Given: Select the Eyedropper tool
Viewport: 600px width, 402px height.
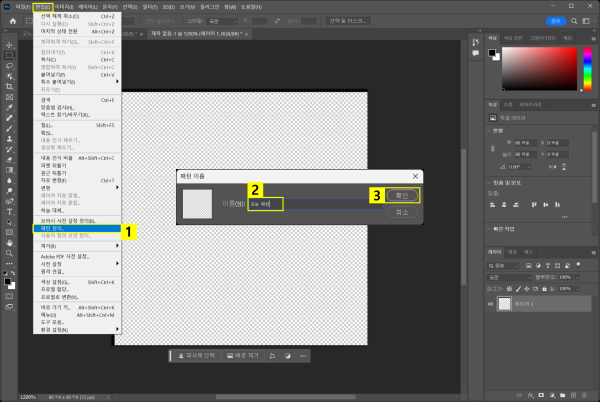Looking at the screenshot, I should pyautogui.click(x=9, y=107).
